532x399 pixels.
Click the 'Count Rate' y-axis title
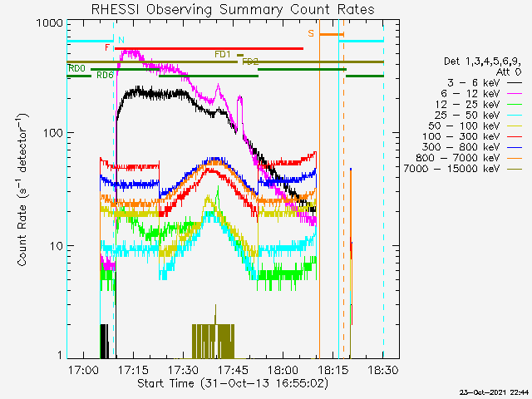coord(22,235)
